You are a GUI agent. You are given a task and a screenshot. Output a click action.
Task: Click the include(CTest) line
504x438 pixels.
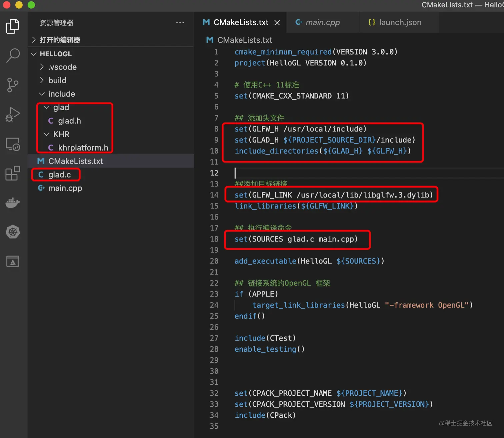(265, 338)
